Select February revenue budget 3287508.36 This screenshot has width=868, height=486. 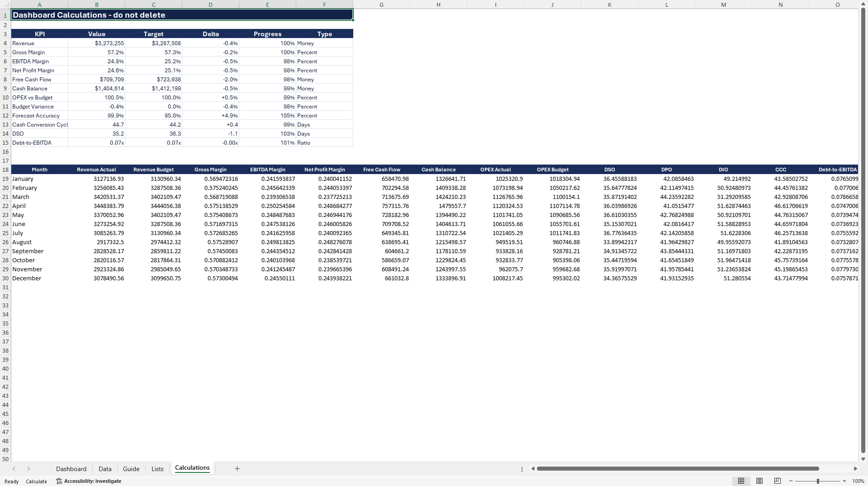click(x=153, y=188)
